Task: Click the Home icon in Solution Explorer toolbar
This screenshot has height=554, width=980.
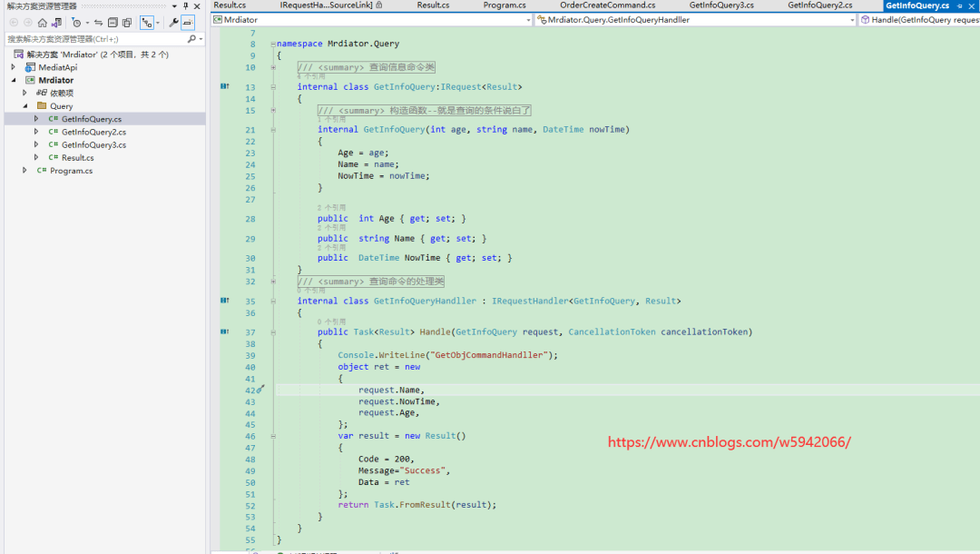Action: coord(43,22)
